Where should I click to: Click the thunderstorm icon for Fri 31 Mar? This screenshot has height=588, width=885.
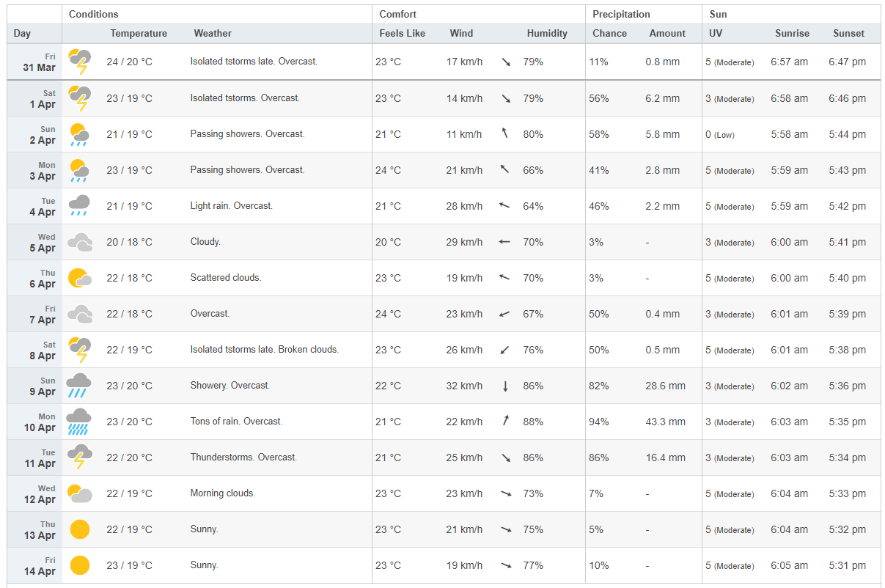79,62
